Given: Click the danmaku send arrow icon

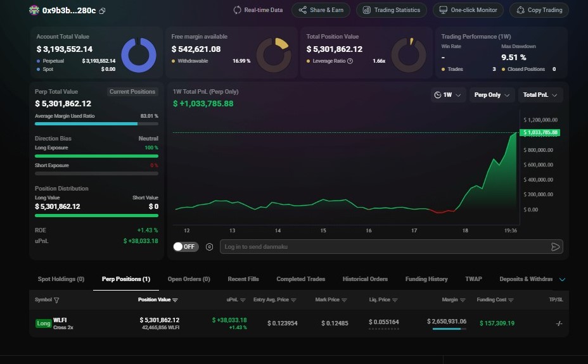Looking at the screenshot, I should [x=555, y=247].
